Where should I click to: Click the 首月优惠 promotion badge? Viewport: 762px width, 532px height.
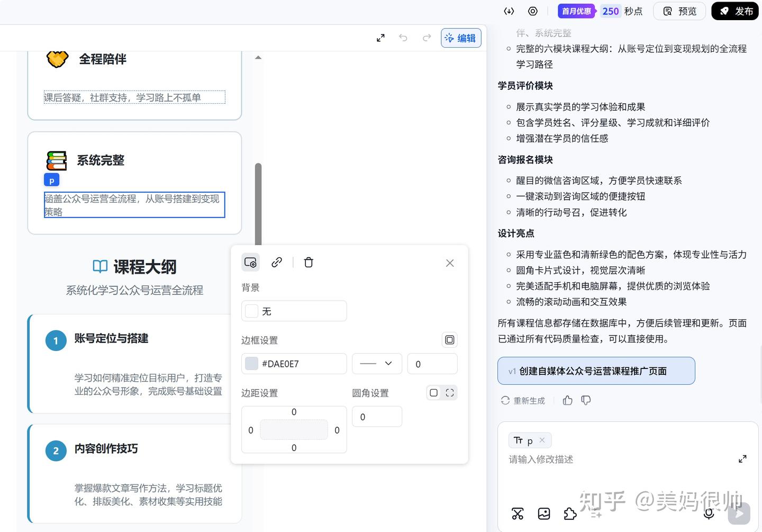(x=576, y=11)
